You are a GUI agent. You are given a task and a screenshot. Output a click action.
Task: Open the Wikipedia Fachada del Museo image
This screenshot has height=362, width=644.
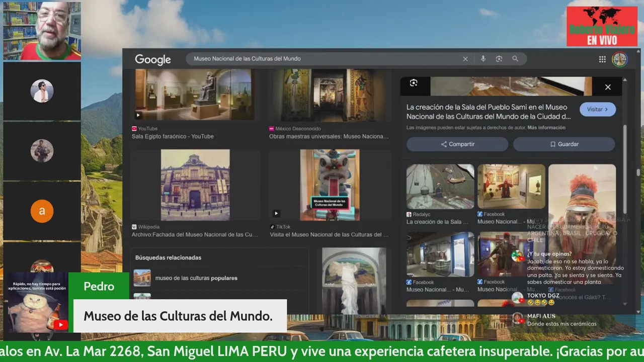pos(195,185)
